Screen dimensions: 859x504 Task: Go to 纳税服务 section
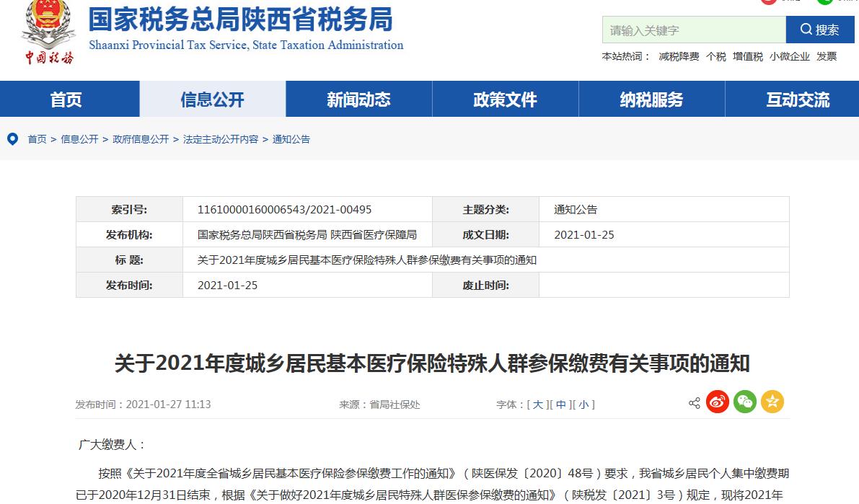click(x=651, y=100)
